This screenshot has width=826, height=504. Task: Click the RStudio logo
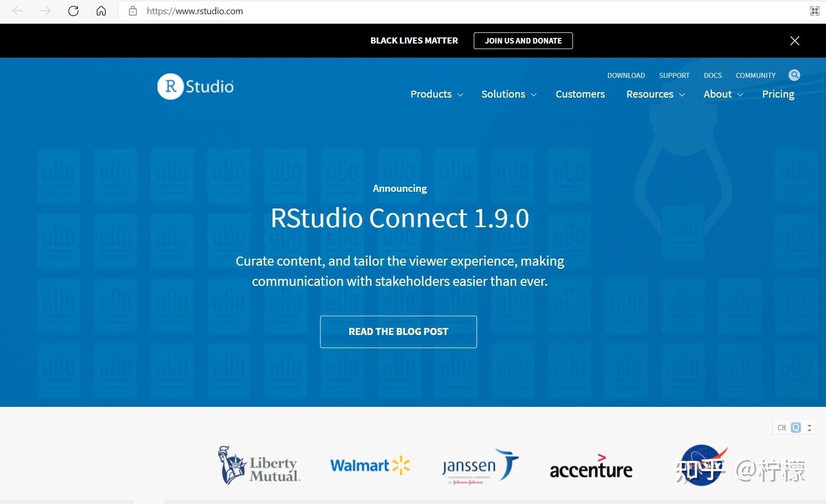pos(195,86)
